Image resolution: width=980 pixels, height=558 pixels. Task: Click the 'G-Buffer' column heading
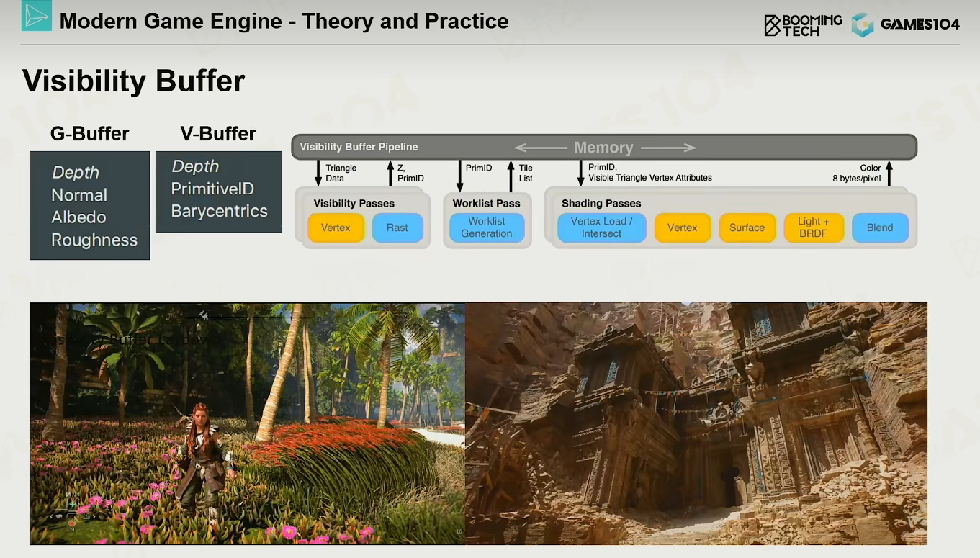coord(90,134)
